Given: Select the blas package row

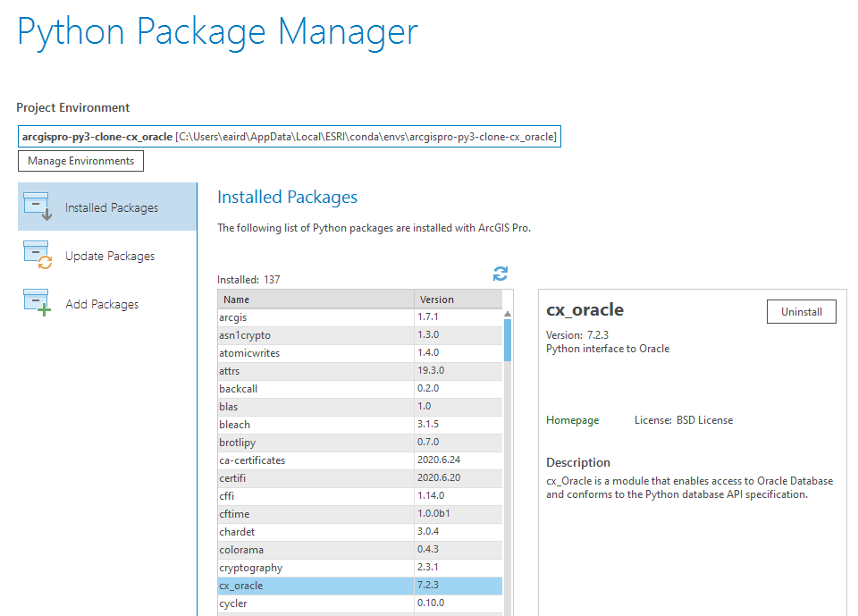Looking at the screenshot, I should point(359,407).
